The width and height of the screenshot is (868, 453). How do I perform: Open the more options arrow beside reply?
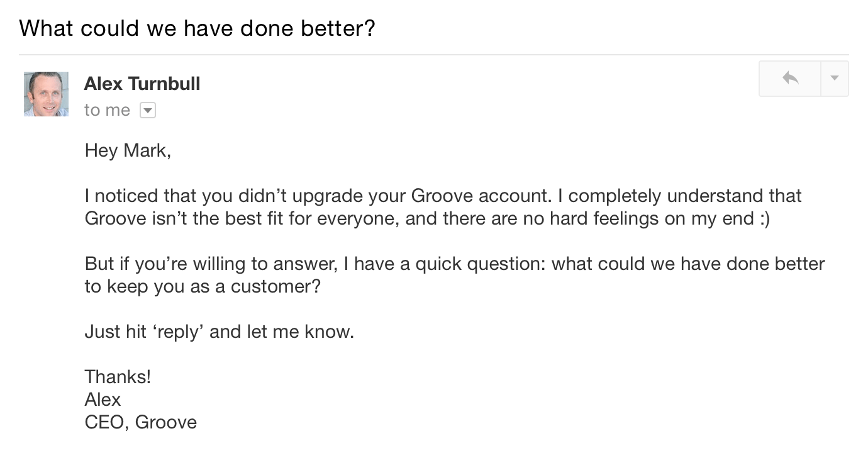835,79
